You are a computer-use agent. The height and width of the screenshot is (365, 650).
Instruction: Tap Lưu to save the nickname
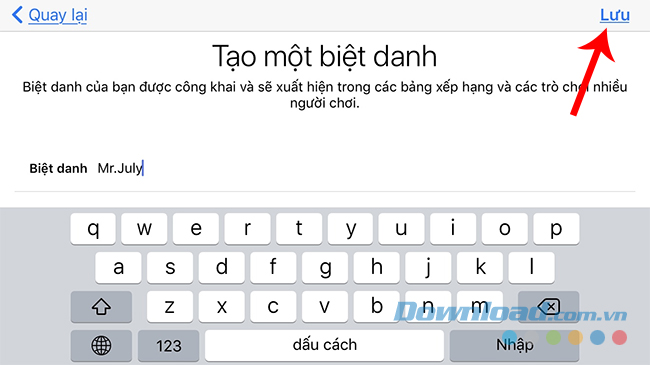pyautogui.click(x=615, y=15)
